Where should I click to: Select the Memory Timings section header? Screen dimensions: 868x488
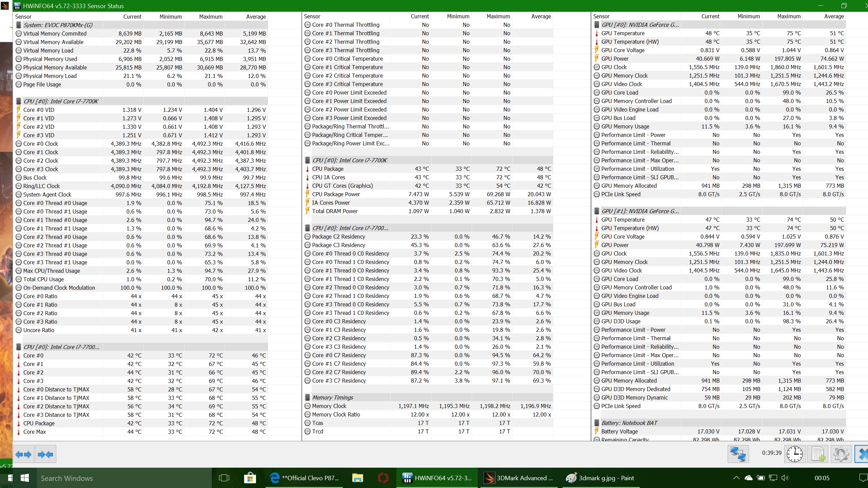tap(332, 398)
